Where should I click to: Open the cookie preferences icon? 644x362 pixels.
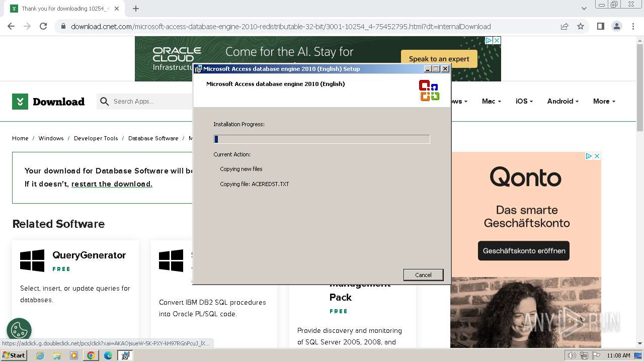[19, 330]
